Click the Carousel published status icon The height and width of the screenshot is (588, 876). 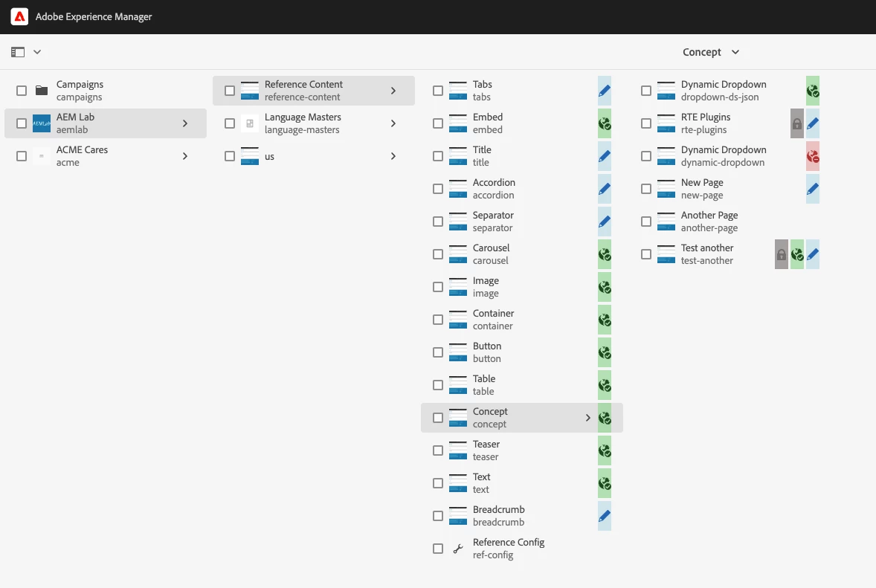605,254
